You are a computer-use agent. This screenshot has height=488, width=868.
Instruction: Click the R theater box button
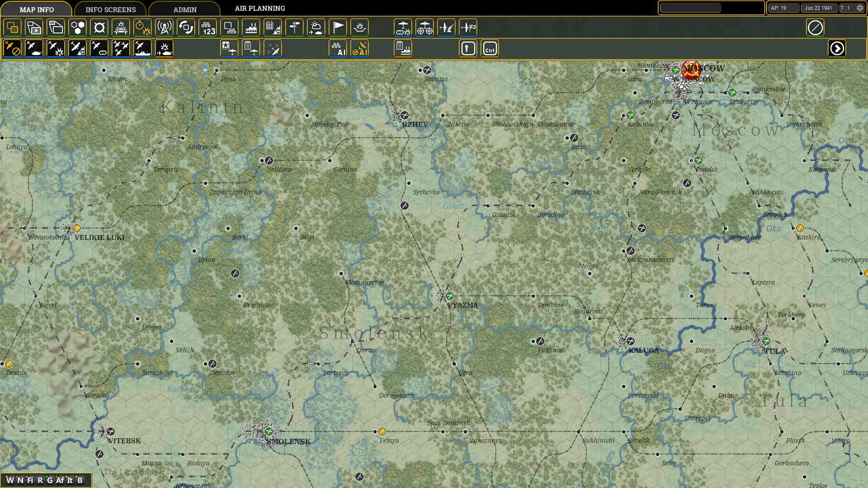(x=40, y=480)
